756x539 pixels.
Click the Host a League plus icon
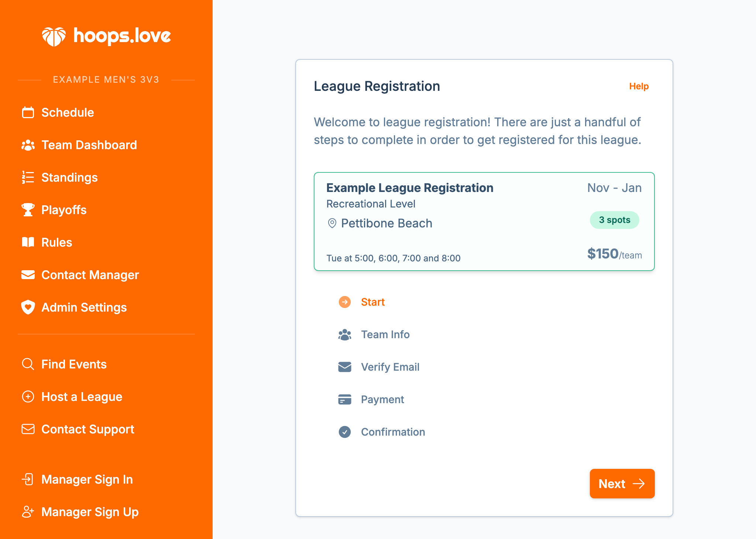[28, 396]
